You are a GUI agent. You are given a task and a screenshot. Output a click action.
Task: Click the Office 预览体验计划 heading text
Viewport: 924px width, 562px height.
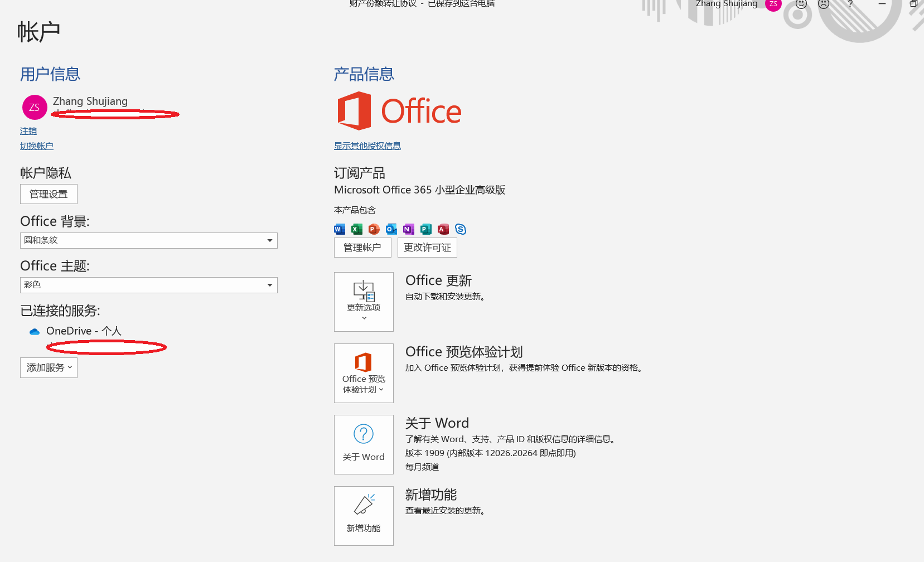pyautogui.click(x=464, y=352)
